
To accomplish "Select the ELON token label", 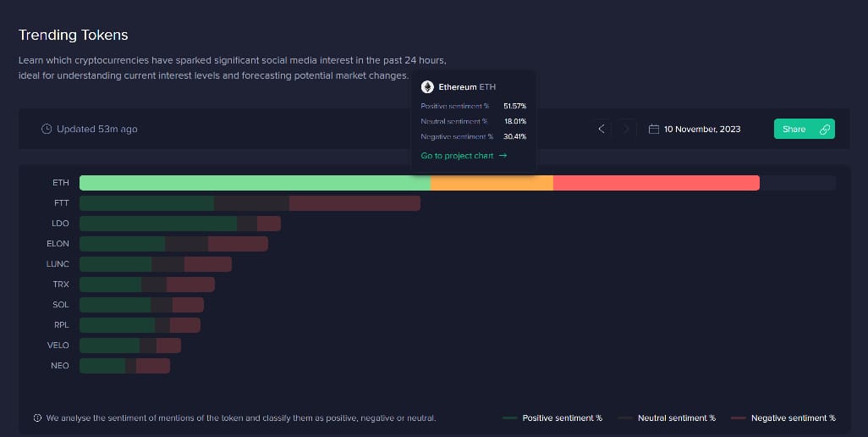I will tap(58, 244).
